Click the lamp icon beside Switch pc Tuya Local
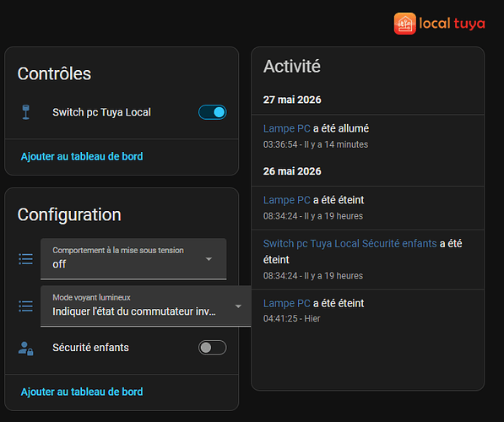This screenshot has width=504, height=422. 25,112
